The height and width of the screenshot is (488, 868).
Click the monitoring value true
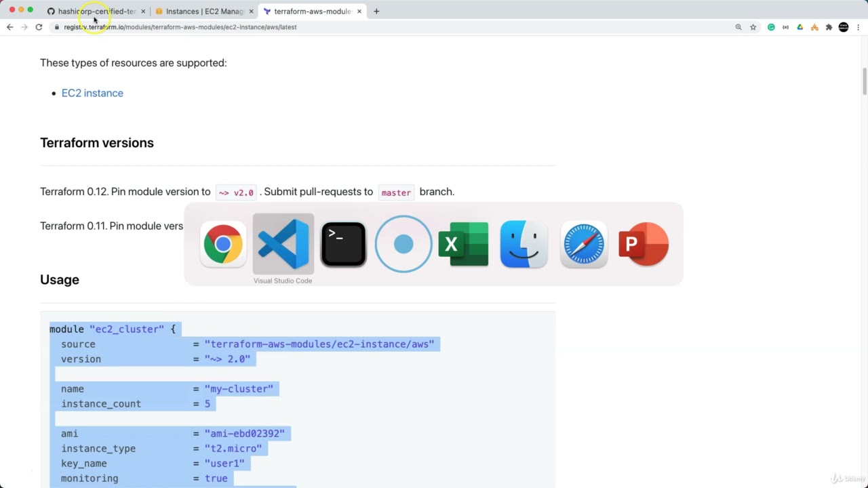[x=216, y=478]
